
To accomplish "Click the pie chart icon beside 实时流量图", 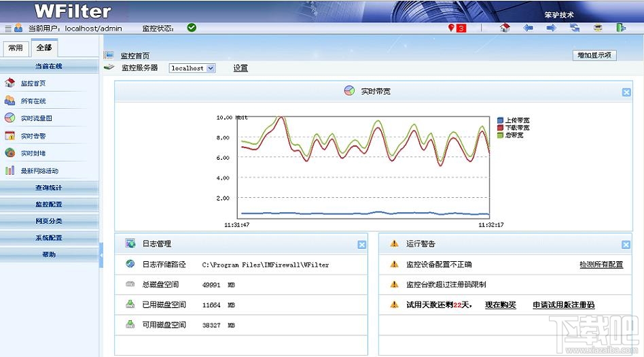I will [x=10, y=118].
